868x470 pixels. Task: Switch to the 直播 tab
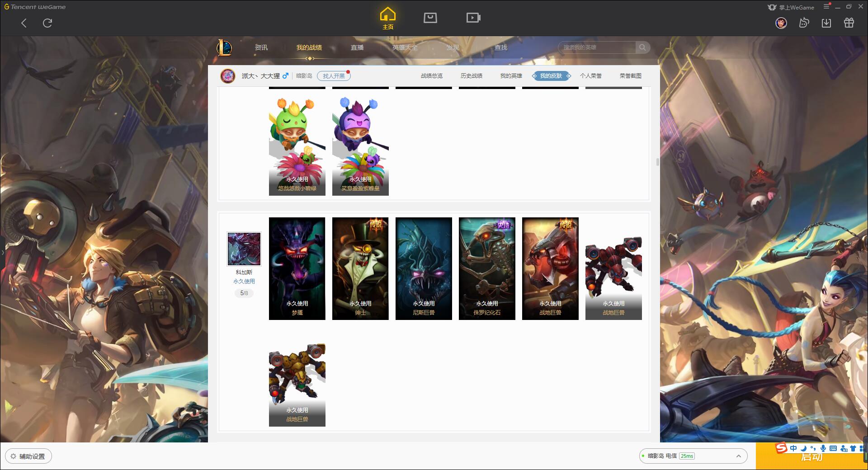(x=357, y=47)
